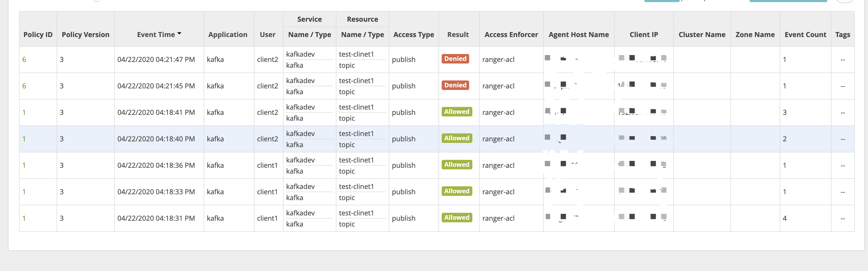Expand the Resource Name / Type header
Image resolution: width=868 pixels, height=271 pixels.
(x=362, y=34)
